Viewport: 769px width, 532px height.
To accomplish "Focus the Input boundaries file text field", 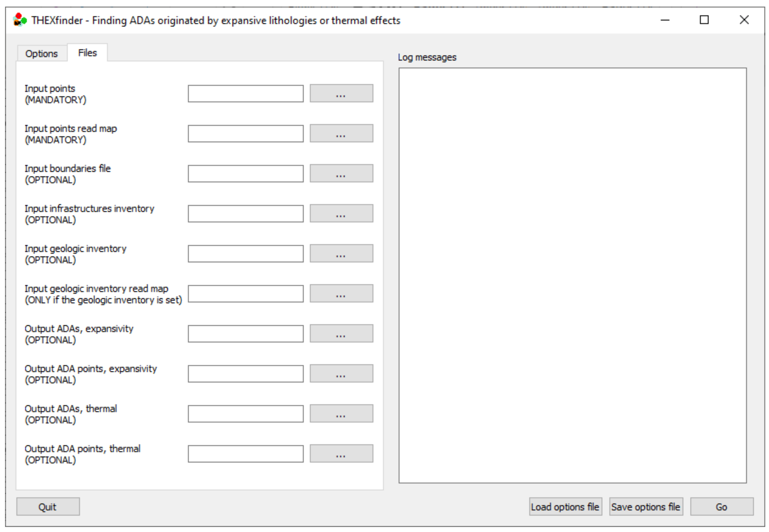I will (245, 174).
